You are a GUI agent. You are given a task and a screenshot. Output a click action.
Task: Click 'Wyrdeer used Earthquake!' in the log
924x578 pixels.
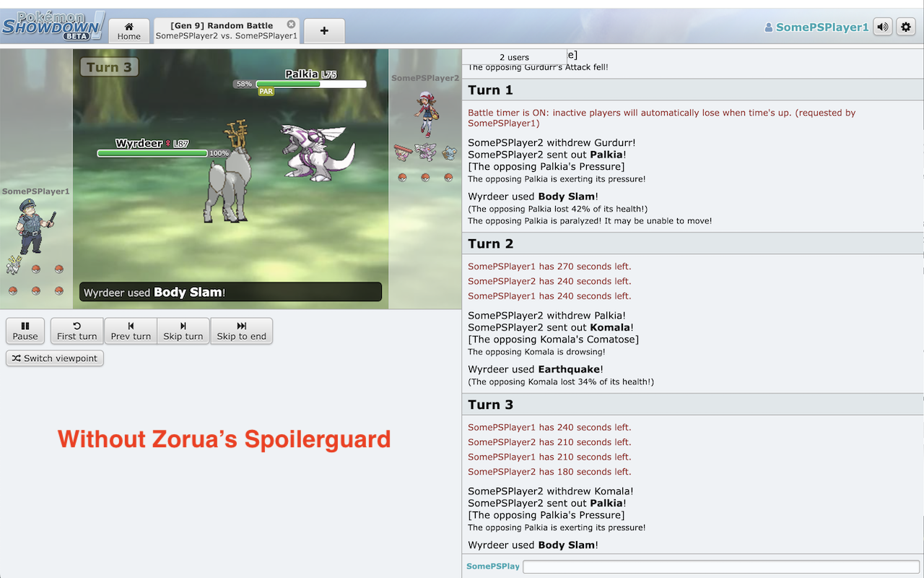pos(536,369)
